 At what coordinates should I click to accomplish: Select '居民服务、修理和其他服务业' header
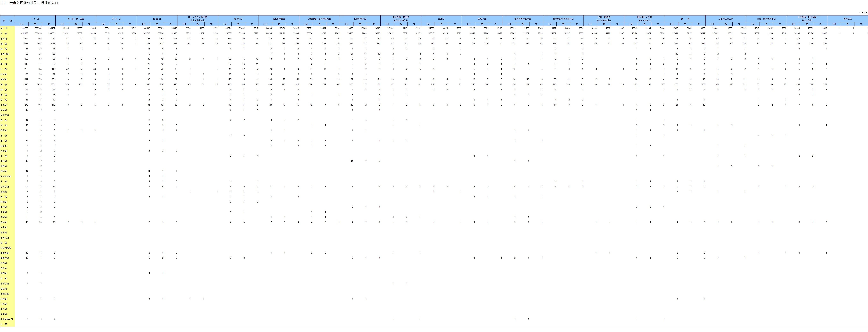644,18
